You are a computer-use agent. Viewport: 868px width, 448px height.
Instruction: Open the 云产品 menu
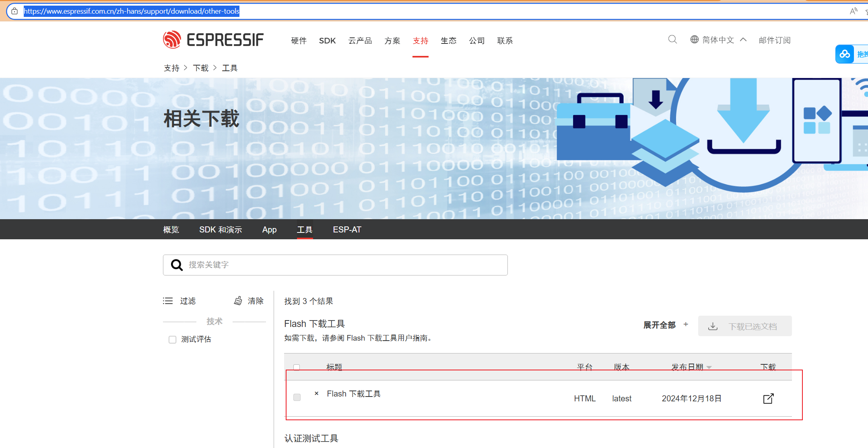tap(360, 41)
